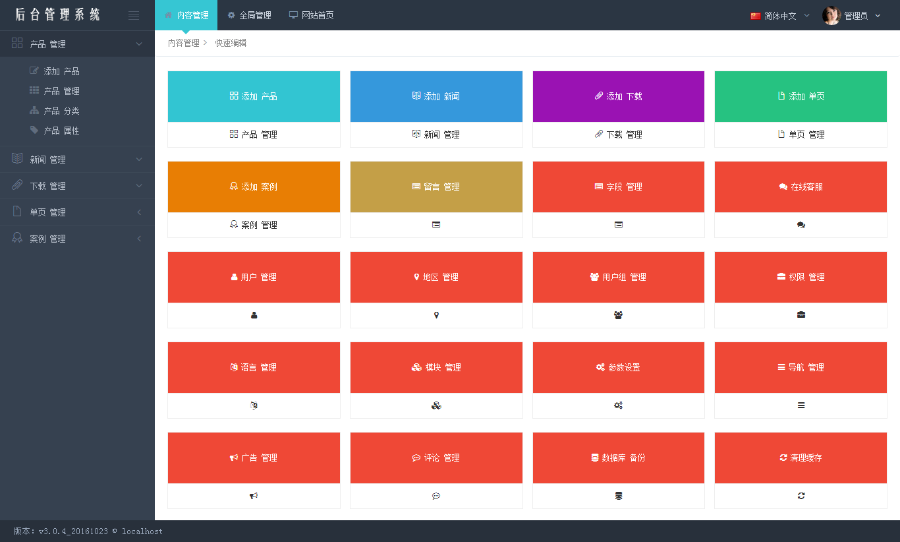Screen dimensions: 900x542
Task: Click the version text v3.0.4_20161023
Action: click(x=73, y=531)
